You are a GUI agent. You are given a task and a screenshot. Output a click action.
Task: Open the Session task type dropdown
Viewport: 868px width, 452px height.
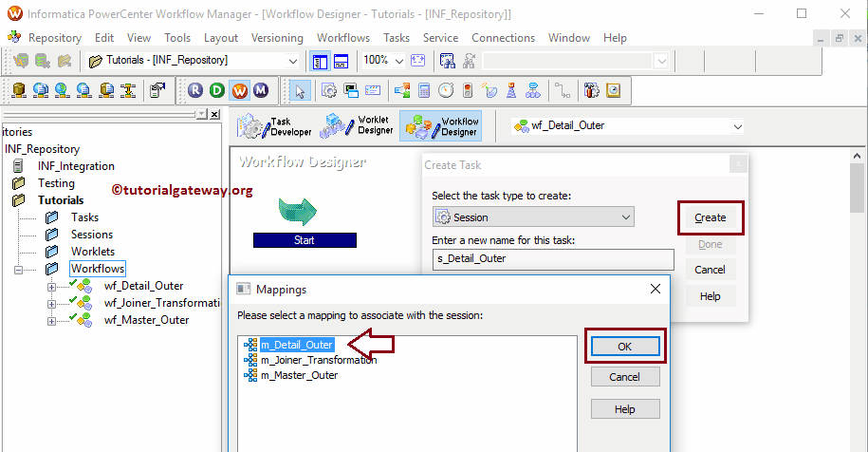coord(626,217)
